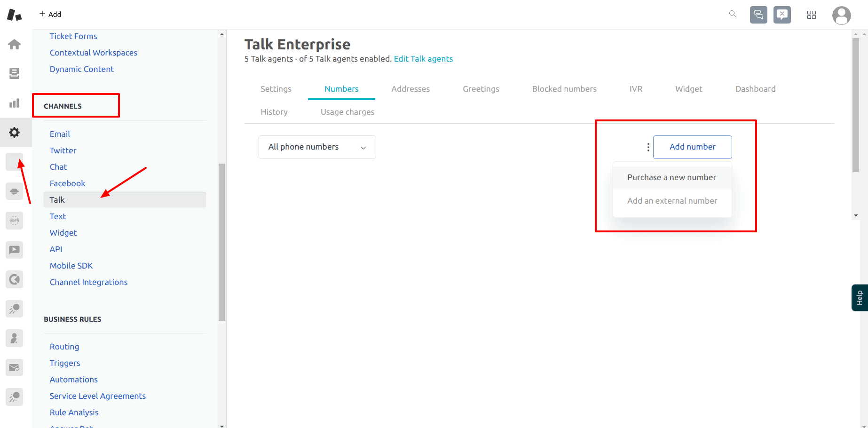This screenshot has width=868, height=428.
Task: Open the Twitter channel settings
Action: (x=63, y=151)
